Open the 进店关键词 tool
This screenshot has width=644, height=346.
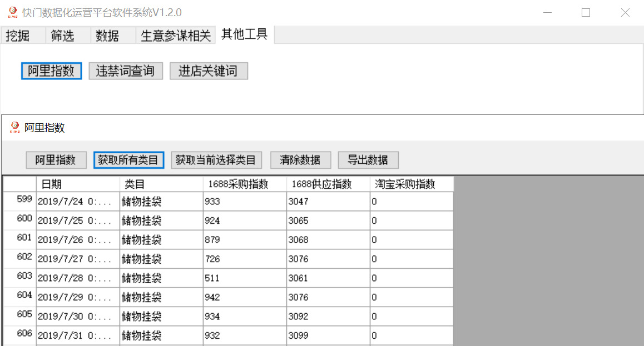click(x=209, y=71)
